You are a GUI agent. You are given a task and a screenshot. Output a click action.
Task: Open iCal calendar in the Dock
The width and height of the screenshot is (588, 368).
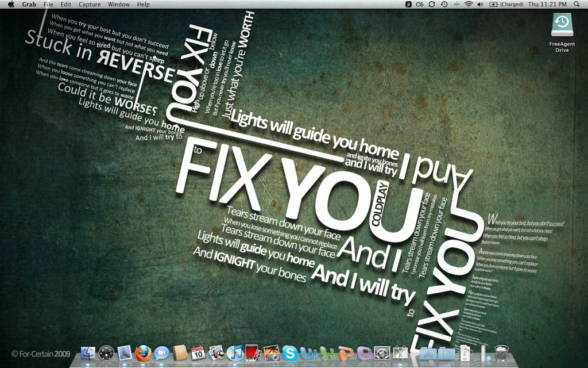(198, 354)
